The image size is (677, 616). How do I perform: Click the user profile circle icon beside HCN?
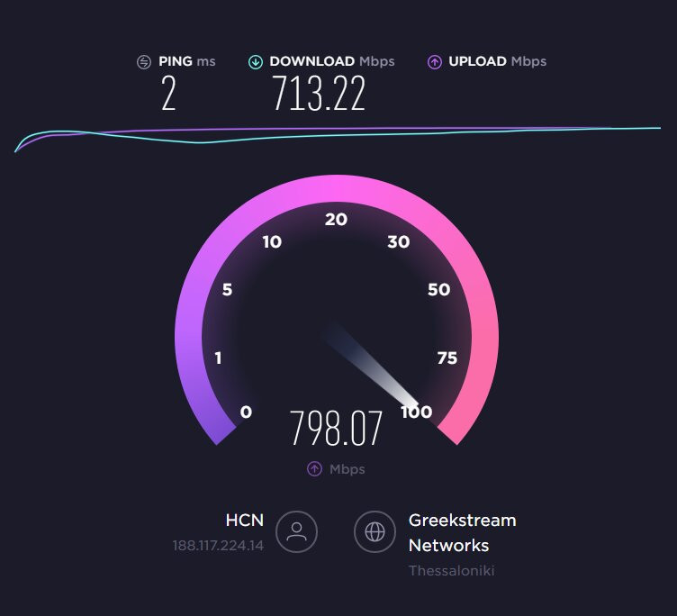coord(296,531)
